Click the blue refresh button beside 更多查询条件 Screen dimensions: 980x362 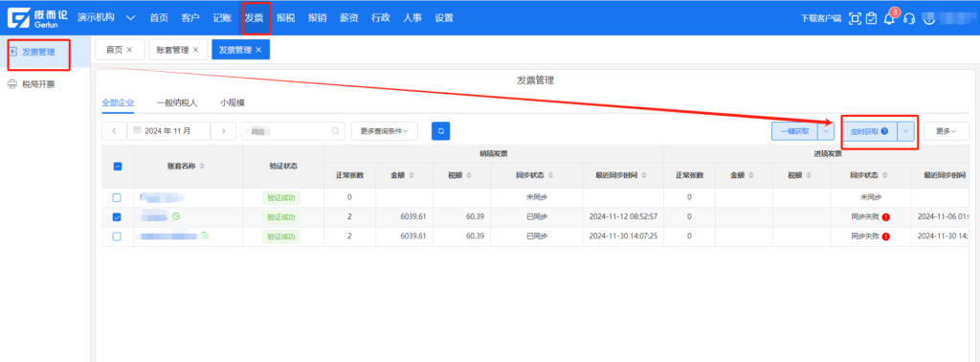point(440,130)
